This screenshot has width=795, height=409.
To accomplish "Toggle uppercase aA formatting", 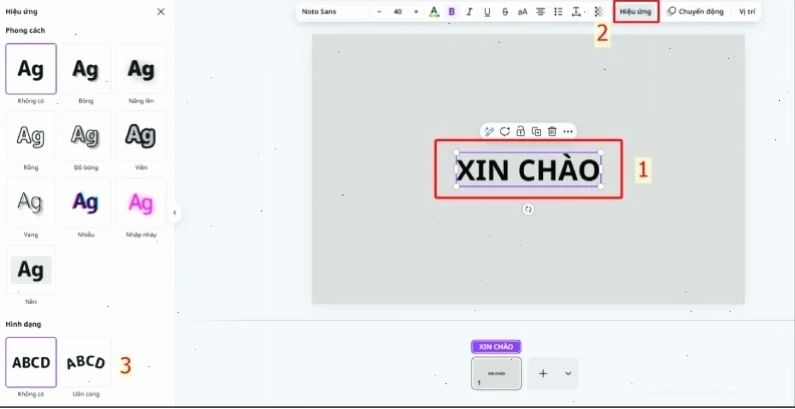I will [x=523, y=12].
